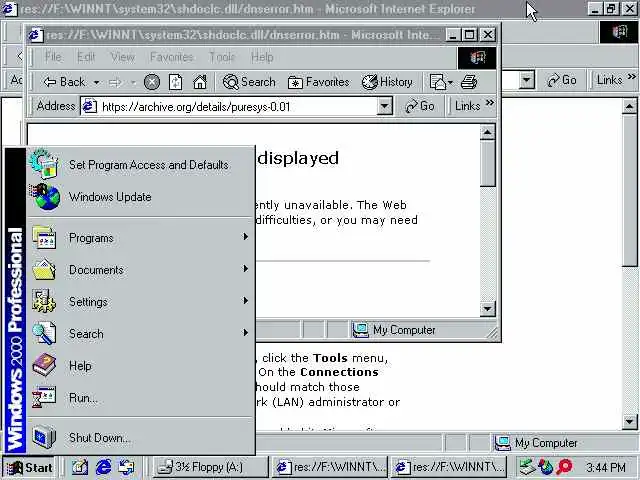This screenshot has height=480, width=640.
Task: Open the Programs submenu
Action: pos(141,238)
